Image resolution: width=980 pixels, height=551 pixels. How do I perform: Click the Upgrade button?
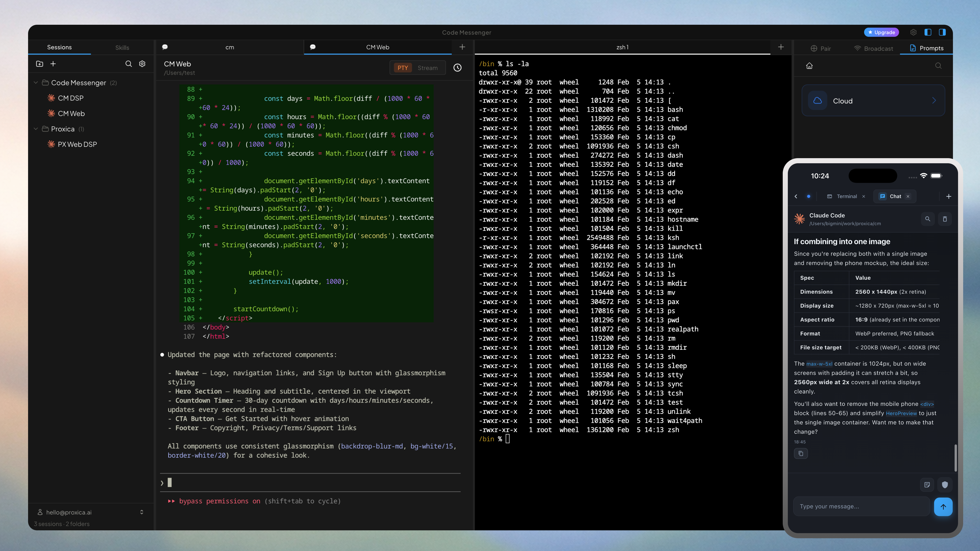point(881,32)
